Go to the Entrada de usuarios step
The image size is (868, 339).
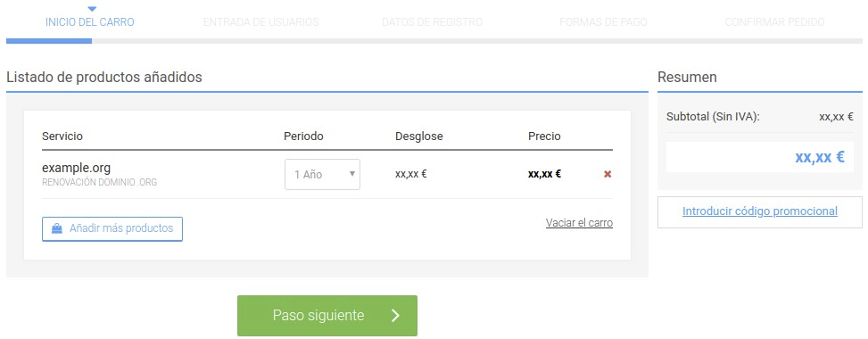click(x=260, y=22)
